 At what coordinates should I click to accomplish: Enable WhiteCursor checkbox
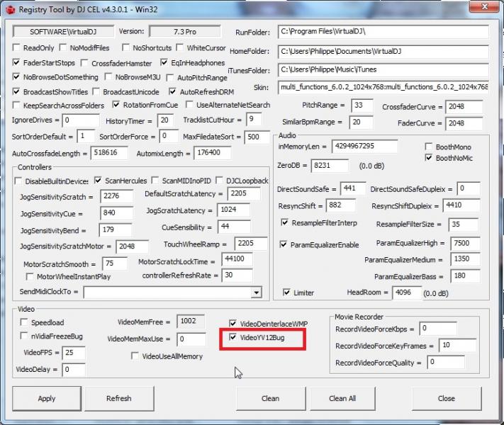pos(180,48)
